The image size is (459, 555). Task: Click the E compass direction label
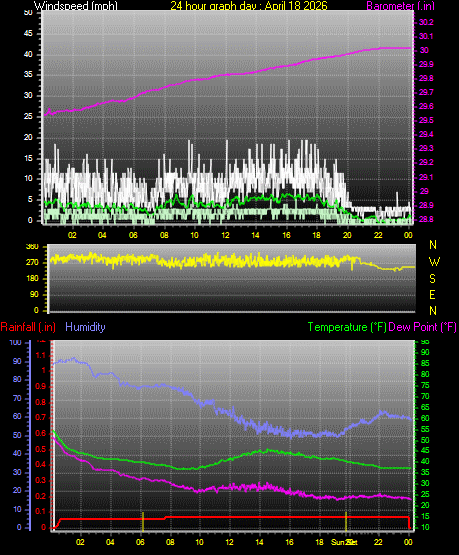(x=432, y=294)
